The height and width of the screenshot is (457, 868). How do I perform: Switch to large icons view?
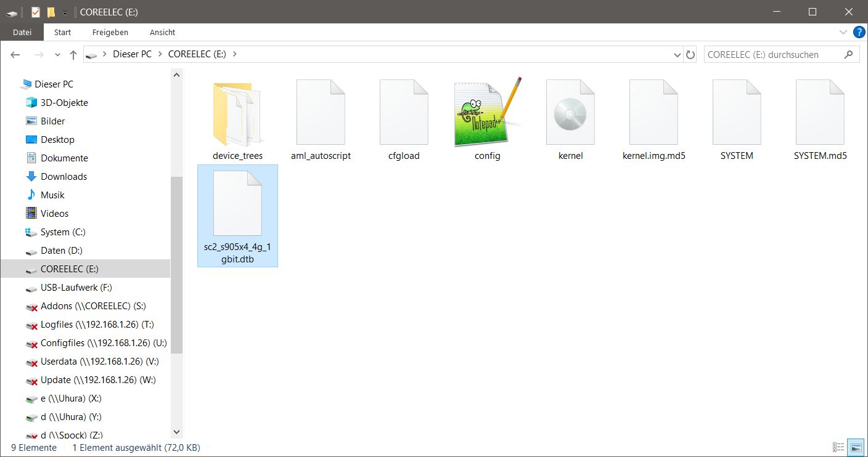coord(856,447)
